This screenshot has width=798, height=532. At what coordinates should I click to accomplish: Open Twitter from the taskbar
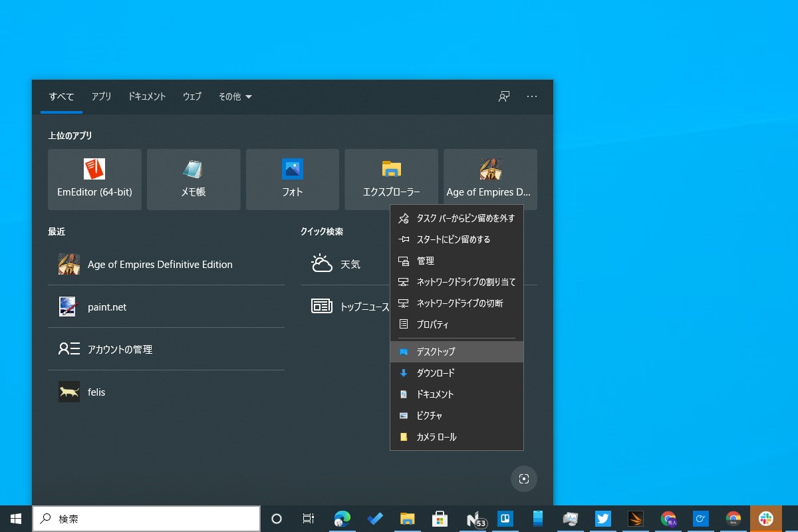(x=602, y=519)
